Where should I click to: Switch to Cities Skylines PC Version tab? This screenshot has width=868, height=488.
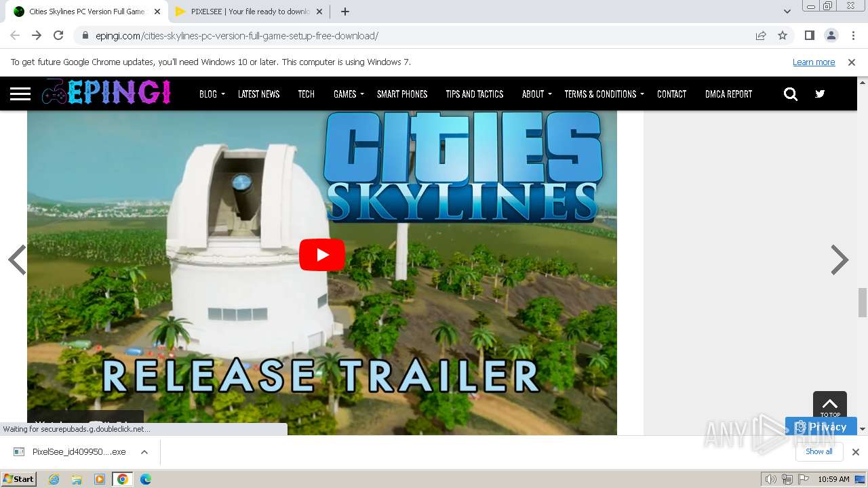[x=87, y=12]
